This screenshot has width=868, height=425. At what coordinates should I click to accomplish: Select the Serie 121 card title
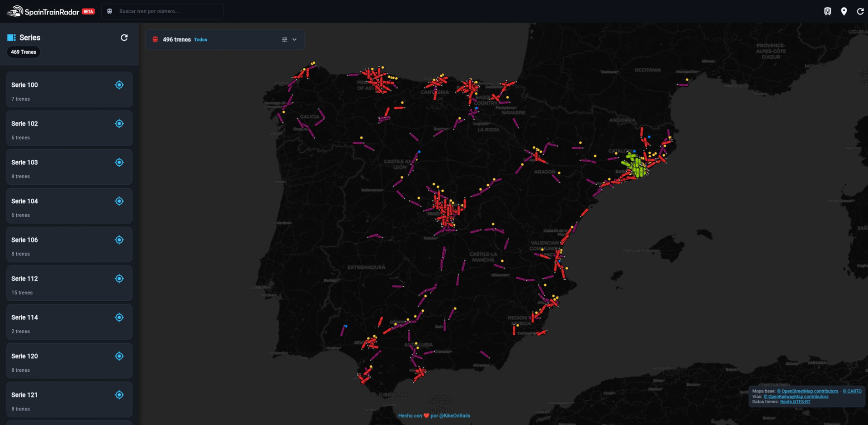pyautogui.click(x=24, y=395)
